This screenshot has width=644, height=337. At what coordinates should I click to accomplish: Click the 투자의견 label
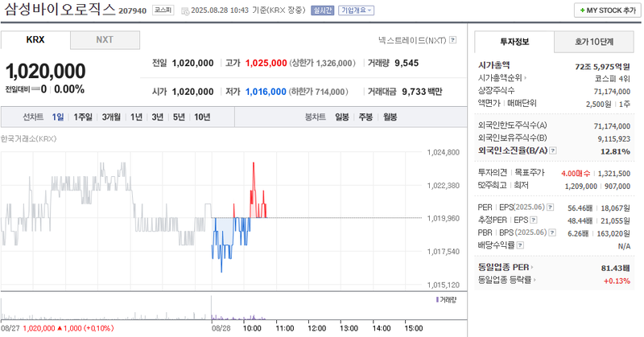coord(493,173)
